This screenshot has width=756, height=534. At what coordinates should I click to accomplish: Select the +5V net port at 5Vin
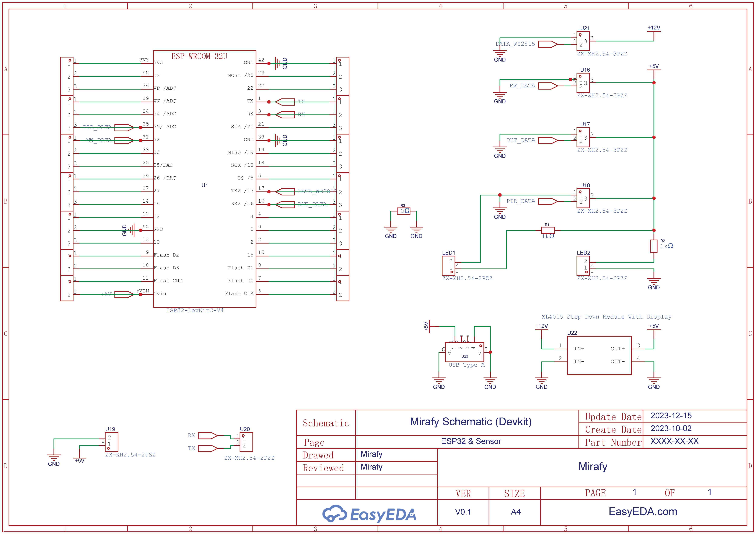pos(124,294)
